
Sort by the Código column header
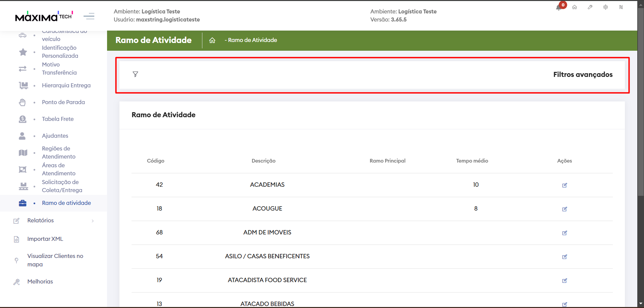156,161
